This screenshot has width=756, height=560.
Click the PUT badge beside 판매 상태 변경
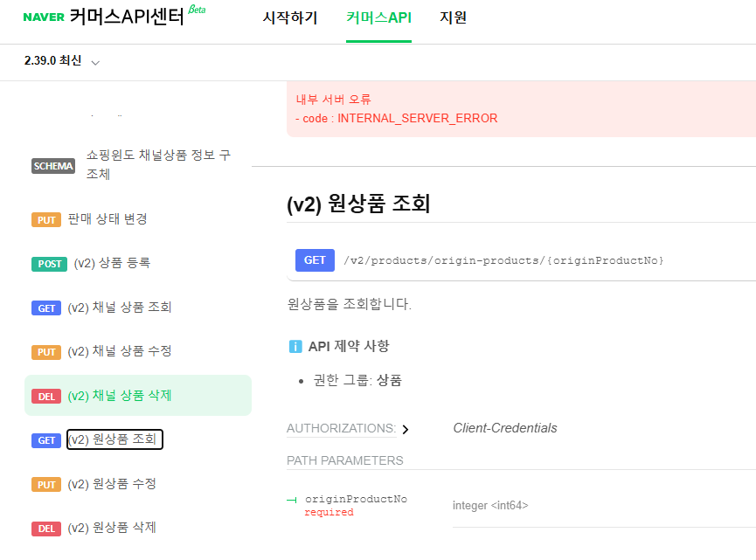[46, 219]
